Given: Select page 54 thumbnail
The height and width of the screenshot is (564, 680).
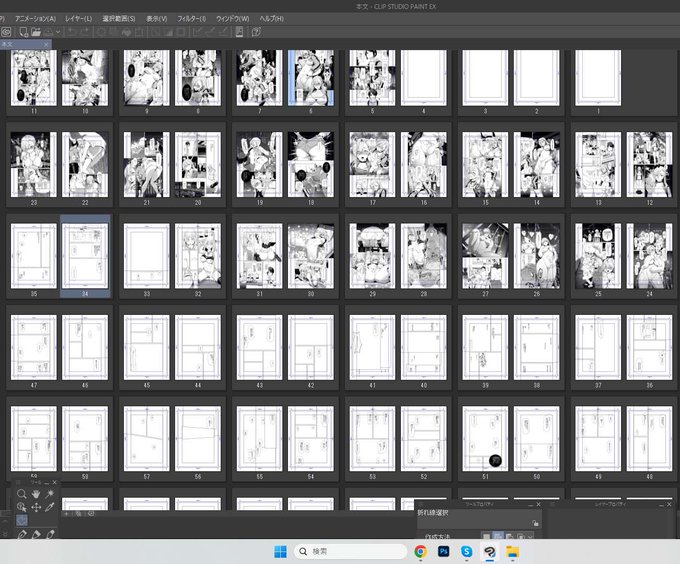Looking at the screenshot, I should click(311, 439).
